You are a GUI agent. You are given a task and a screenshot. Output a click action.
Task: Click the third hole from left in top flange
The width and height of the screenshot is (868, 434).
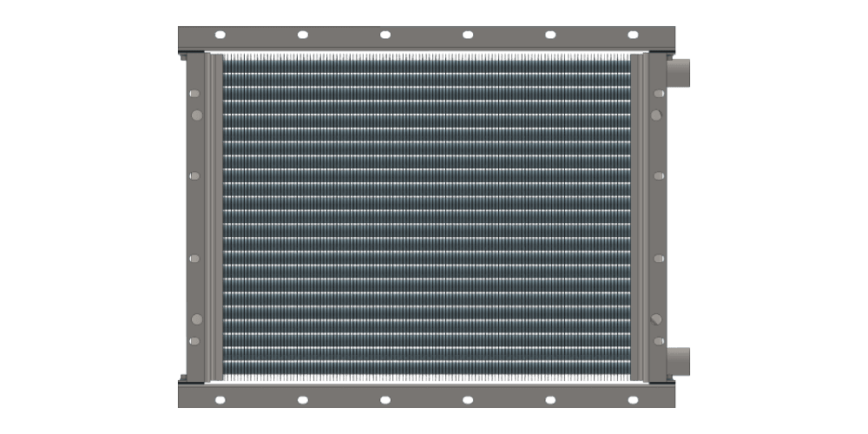tap(385, 36)
